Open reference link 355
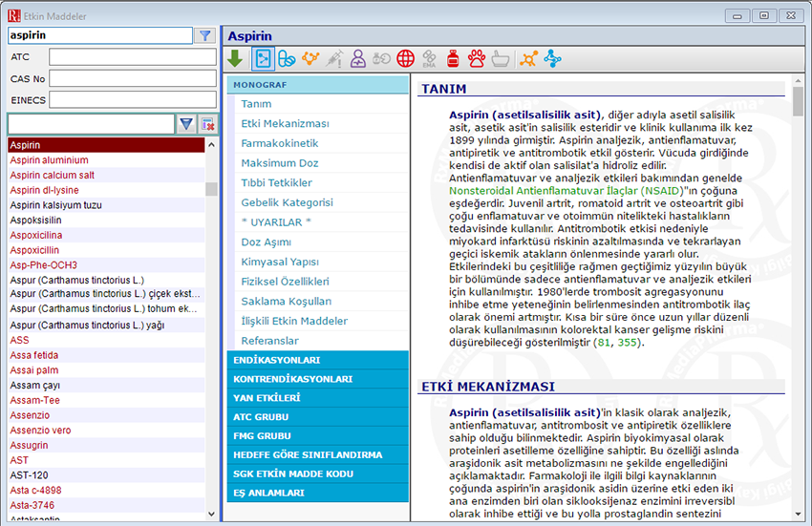The width and height of the screenshot is (812, 526). [x=627, y=342]
